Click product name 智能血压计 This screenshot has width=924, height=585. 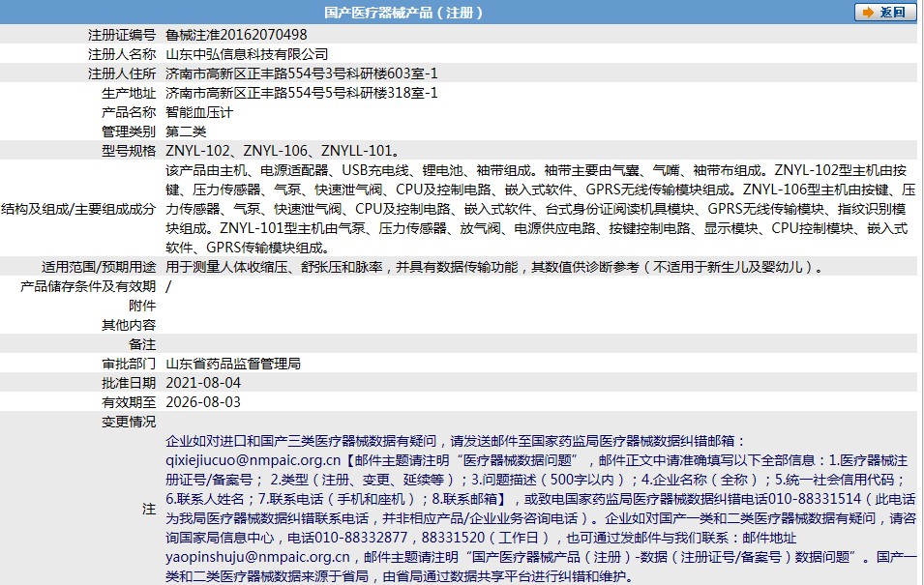tap(199, 112)
